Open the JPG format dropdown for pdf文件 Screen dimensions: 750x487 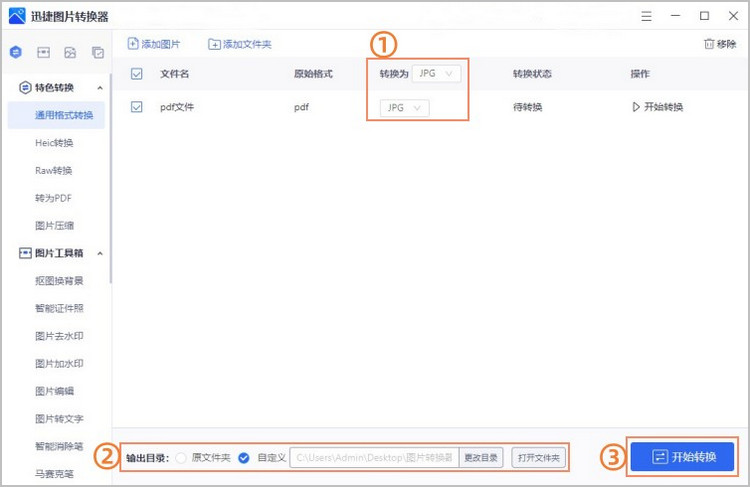[404, 108]
